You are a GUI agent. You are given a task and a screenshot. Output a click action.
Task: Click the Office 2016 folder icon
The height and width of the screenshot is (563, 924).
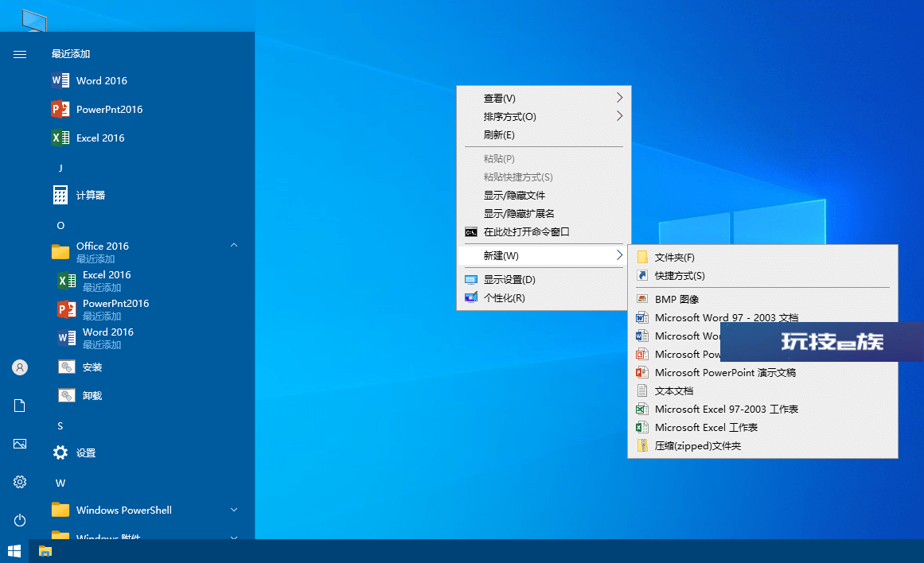click(60, 251)
